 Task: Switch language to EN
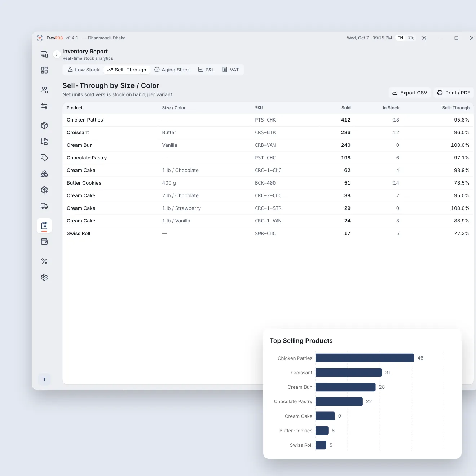[x=400, y=38]
